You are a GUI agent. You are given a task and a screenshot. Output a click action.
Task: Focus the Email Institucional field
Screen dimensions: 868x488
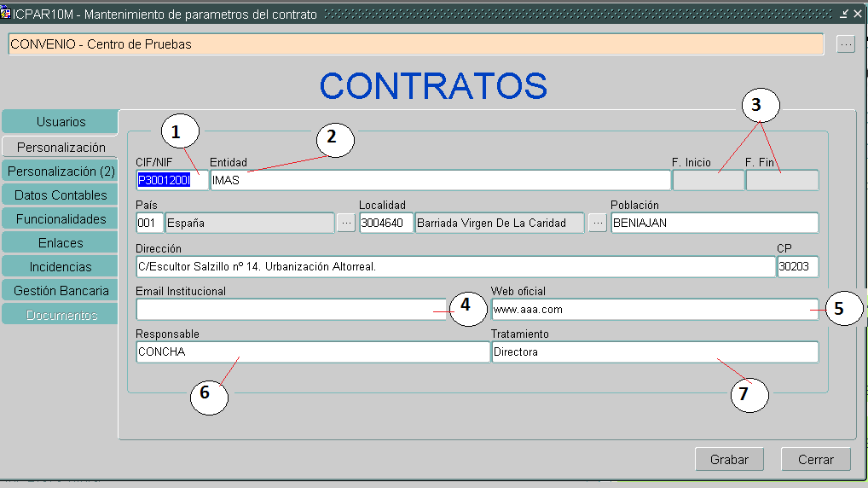click(291, 309)
